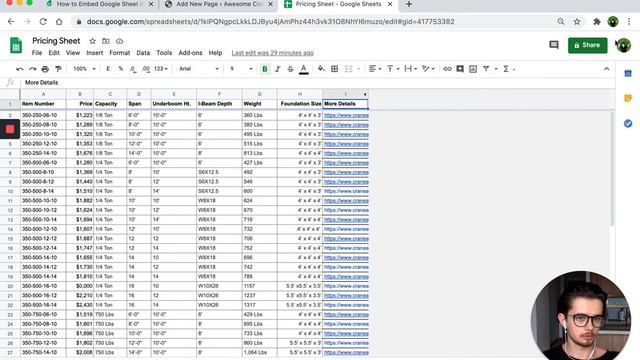Open more number formats 123 dropdown

(x=161, y=69)
